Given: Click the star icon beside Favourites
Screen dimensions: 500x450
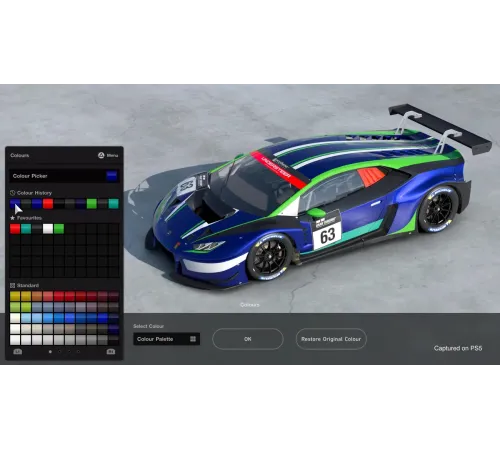Looking at the screenshot, I should pyautogui.click(x=13, y=218).
